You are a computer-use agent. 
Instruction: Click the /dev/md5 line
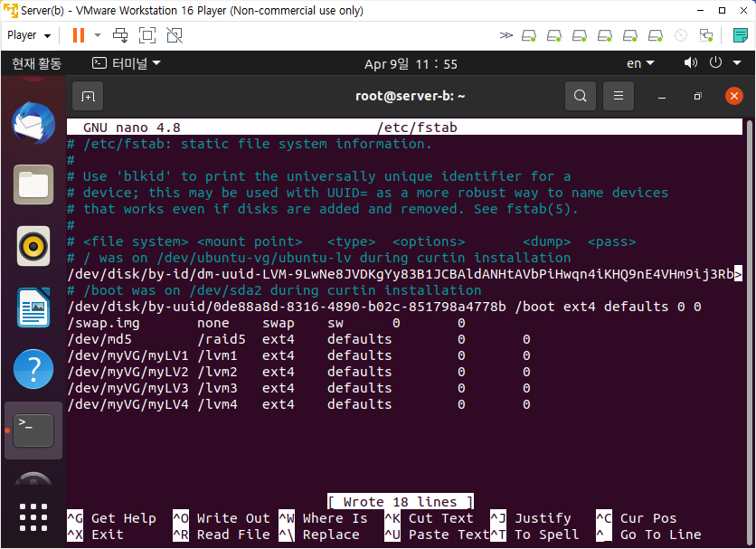(x=299, y=339)
